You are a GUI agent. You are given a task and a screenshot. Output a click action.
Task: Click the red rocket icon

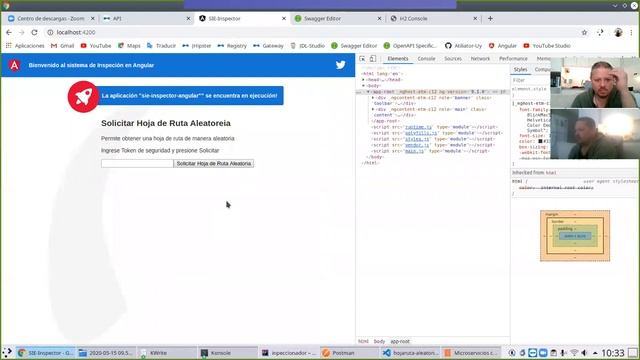pos(83,97)
